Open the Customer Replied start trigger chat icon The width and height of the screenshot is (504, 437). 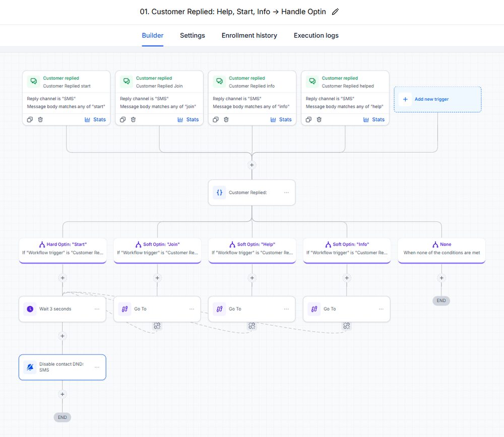(x=33, y=81)
